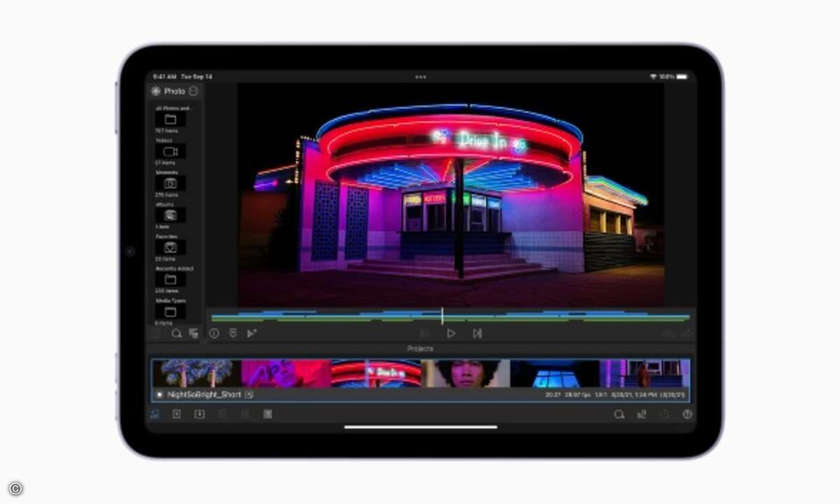The width and height of the screenshot is (840, 504).
Task: Tap the battery indicator
Action: point(682,76)
